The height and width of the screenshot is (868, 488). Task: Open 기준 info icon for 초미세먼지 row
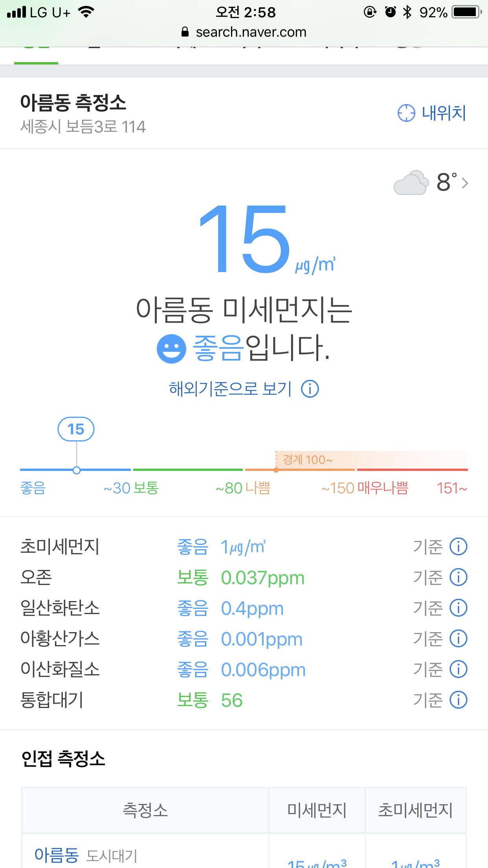click(458, 546)
